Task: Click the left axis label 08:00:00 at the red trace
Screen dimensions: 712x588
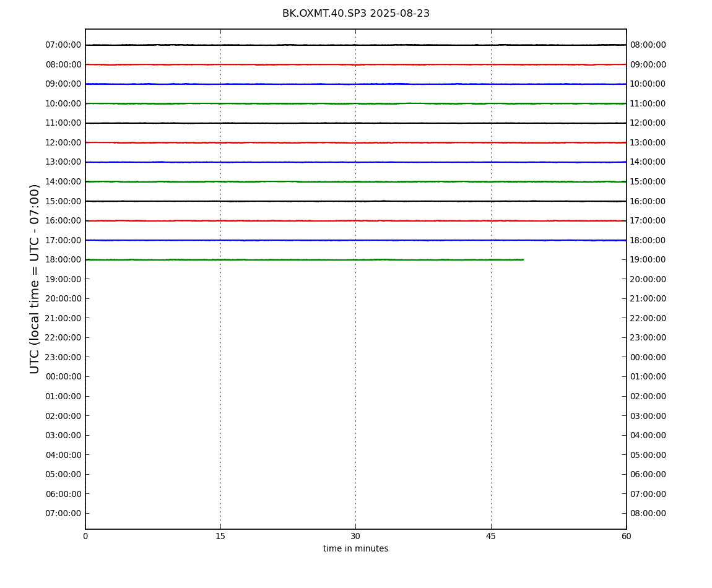Action: pos(63,64)
